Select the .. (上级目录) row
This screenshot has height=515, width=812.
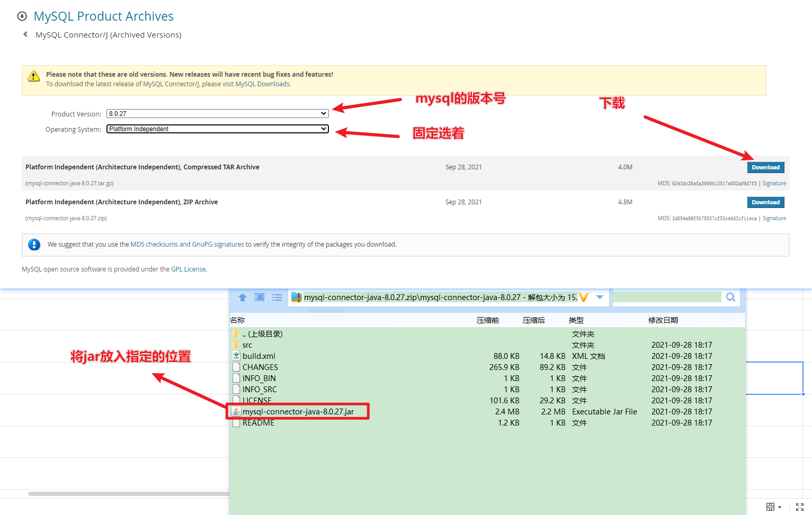point(487,333)
